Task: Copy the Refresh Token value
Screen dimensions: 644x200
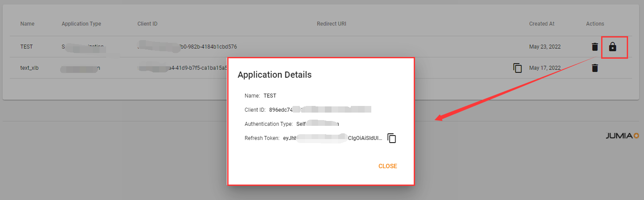Action: point(392,138)
